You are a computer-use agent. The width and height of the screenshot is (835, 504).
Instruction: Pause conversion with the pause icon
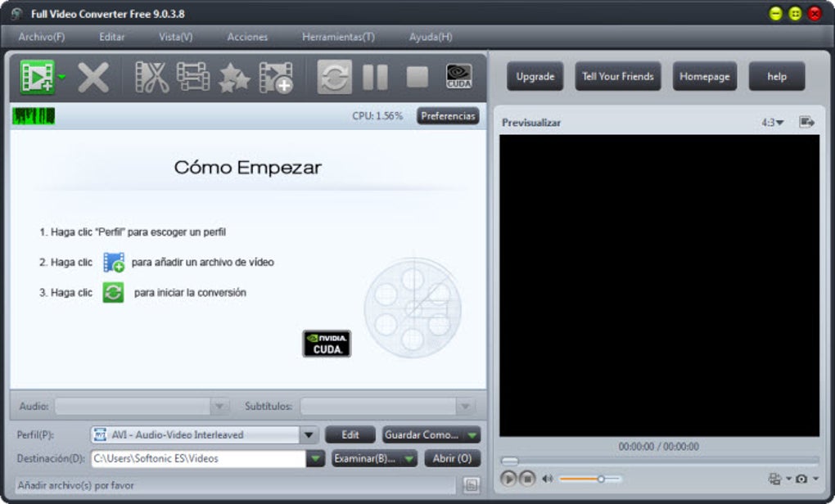pyautogui.click(x=375, y=78)
